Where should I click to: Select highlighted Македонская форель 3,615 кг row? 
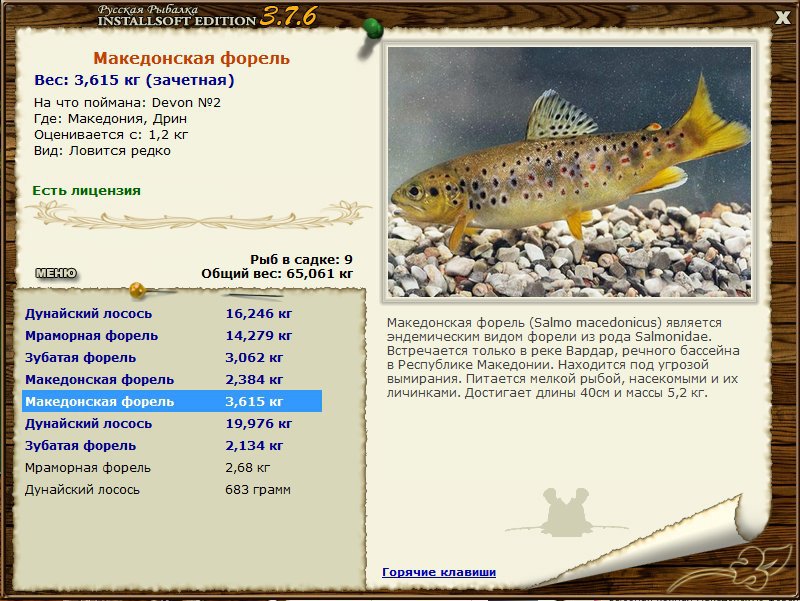(171, 401)
